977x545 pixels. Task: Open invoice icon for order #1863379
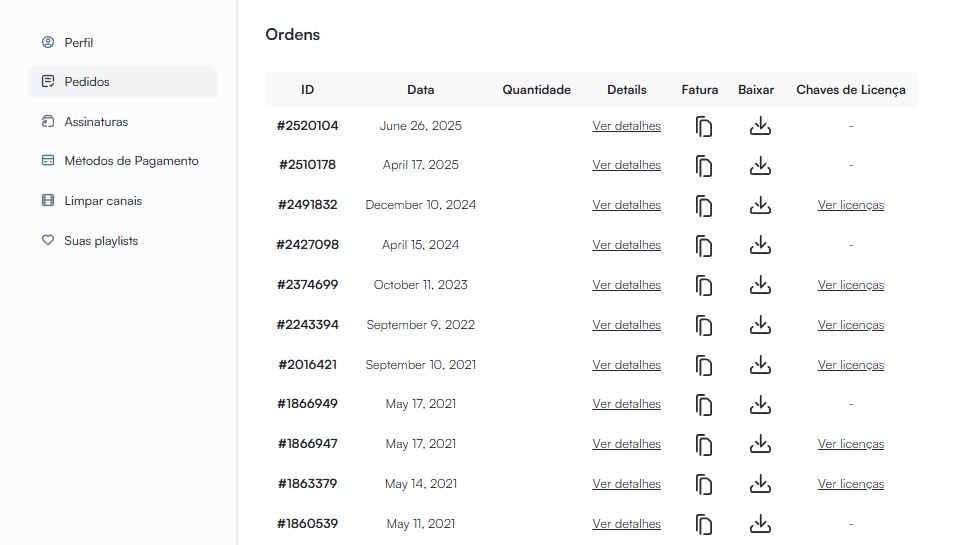pyautogui.click(x=704, y=485)
